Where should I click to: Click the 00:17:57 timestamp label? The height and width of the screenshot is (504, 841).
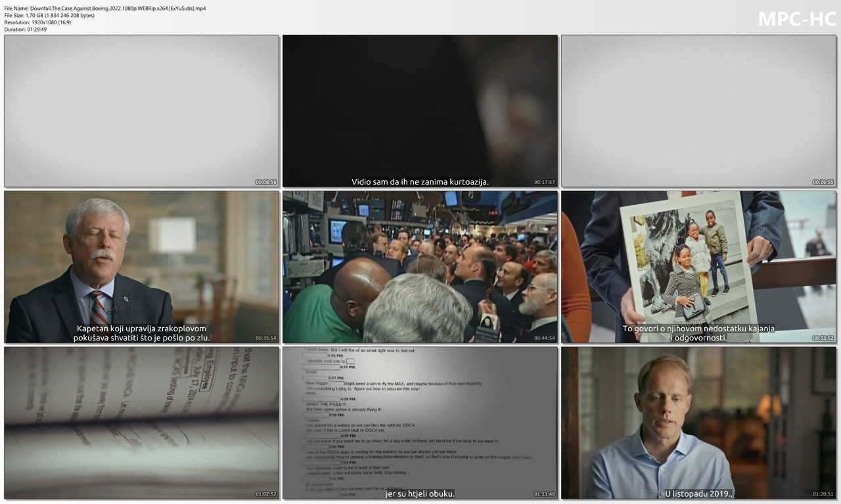point(545,183)
